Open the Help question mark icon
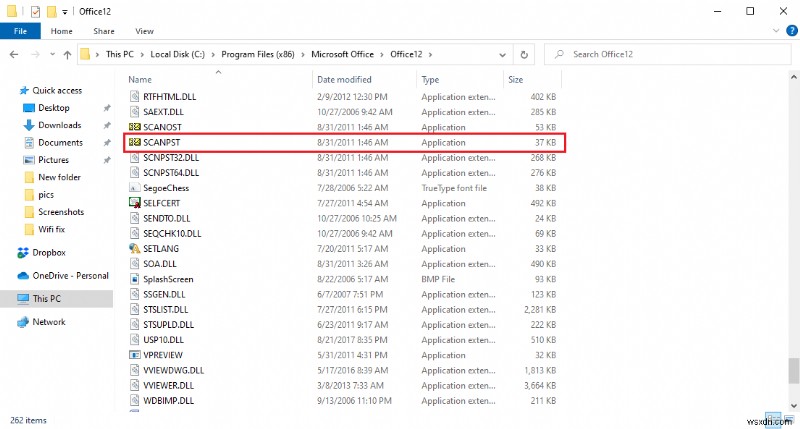The width and height of the screenshot is (800, 429). pyautogui.click(x=787, y=31)
